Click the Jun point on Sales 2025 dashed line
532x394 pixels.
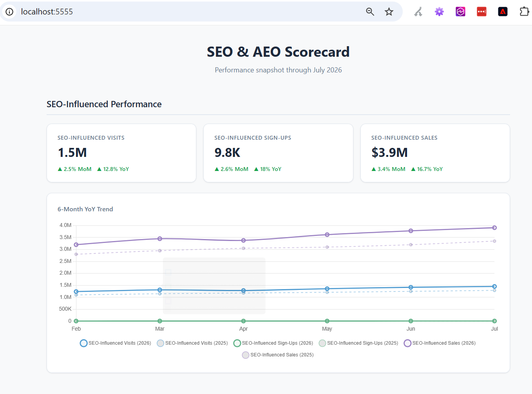point(411,245)
